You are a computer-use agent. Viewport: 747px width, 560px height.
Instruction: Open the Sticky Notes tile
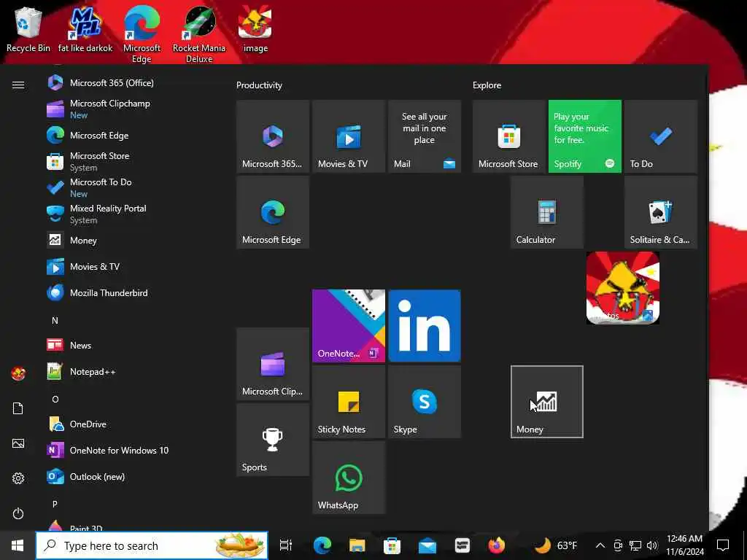(x=348, y=402)
